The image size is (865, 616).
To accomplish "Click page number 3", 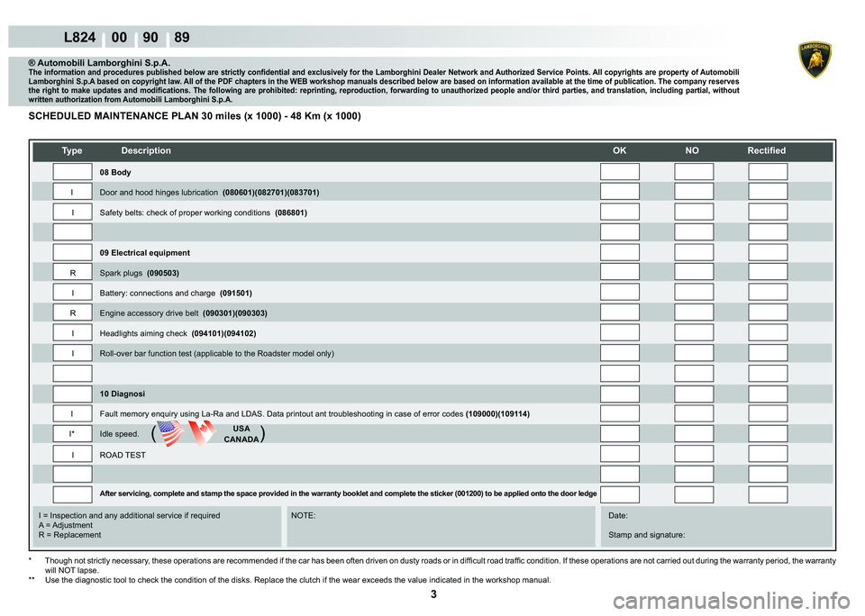I will pos(433,594).
